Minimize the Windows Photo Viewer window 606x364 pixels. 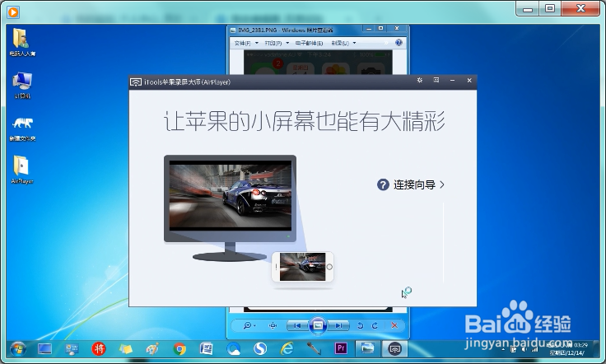tap(369, 29)
